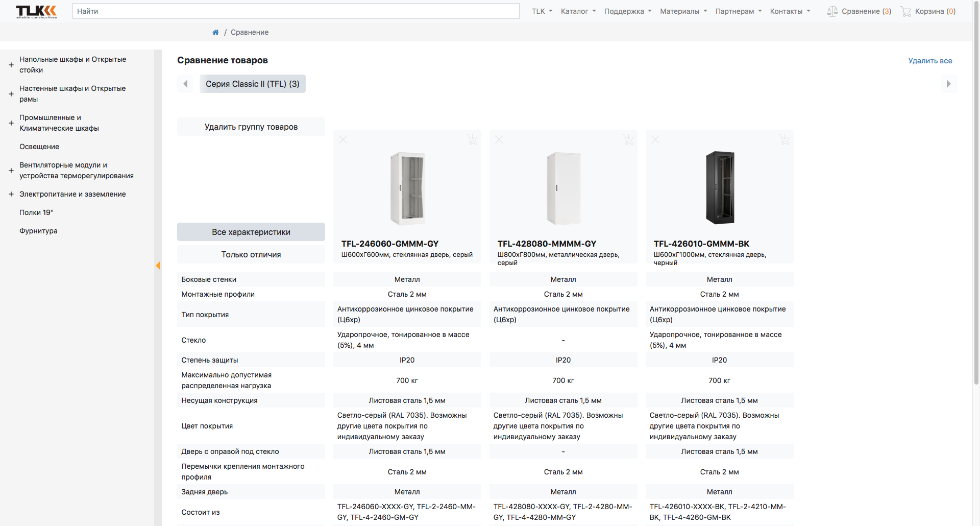Add TFL-428080-MMMM-GY to cart via cart icon

point(628,139)
